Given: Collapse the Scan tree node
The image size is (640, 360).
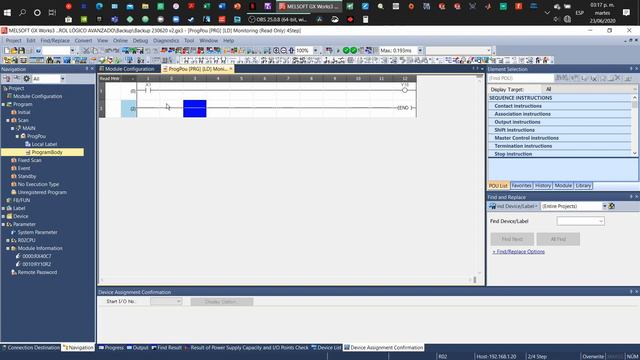Looking at the screenshot, I should (8, 120).
